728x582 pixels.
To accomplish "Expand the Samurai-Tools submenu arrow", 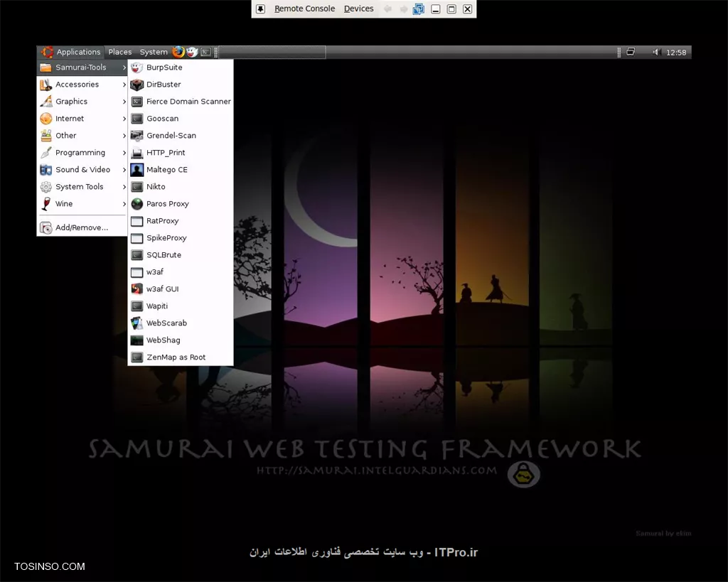I will coord(124,68).
